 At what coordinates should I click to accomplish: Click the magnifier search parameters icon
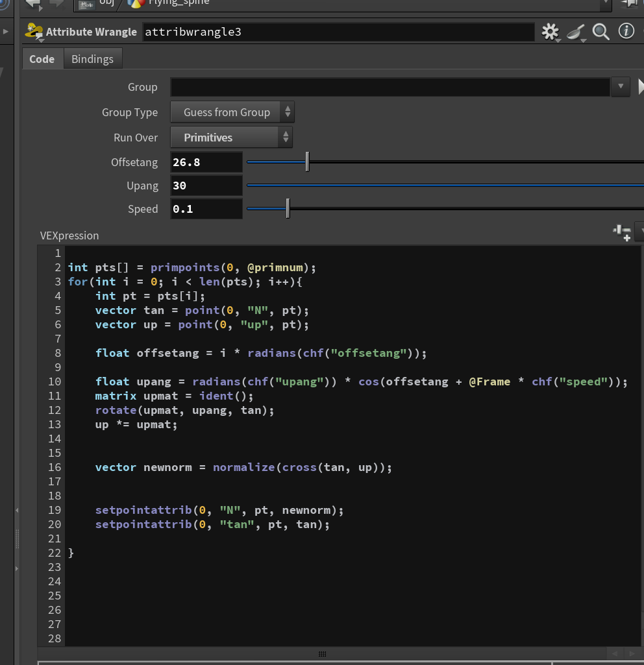[601, 32]
